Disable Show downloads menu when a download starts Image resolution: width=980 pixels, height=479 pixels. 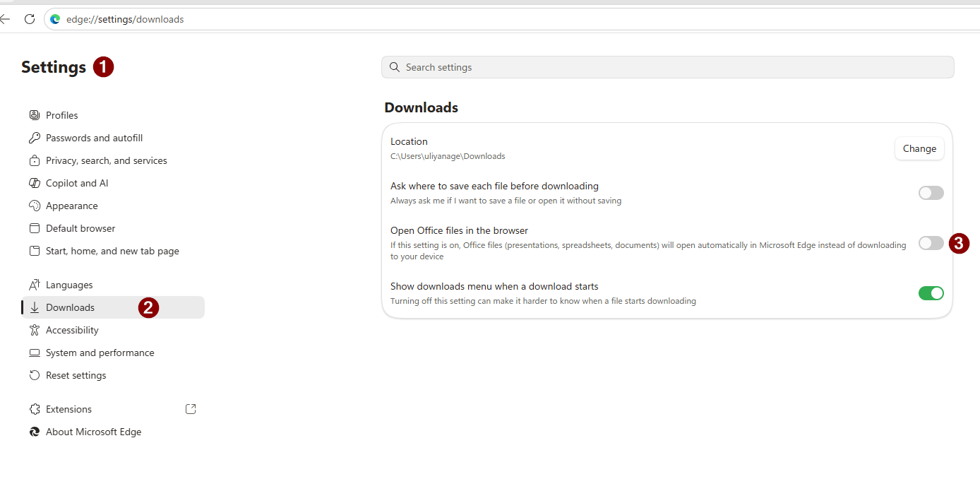[x=931, y=293]
